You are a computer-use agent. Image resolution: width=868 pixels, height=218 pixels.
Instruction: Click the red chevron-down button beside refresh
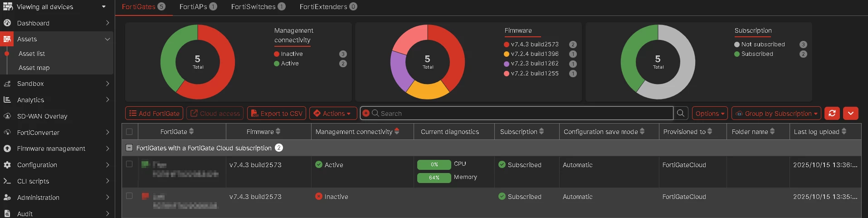[851, 113]
